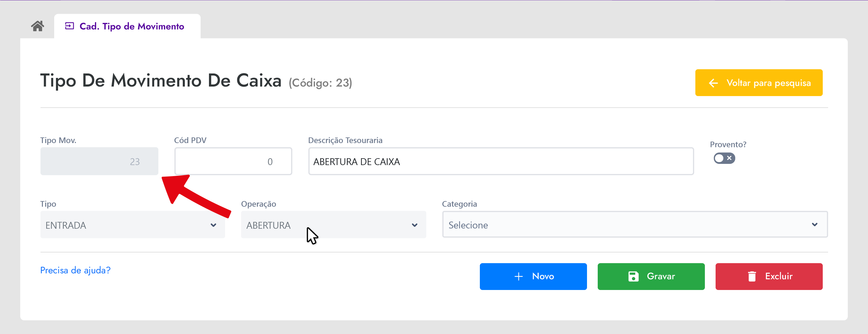Open the Cad. Tipo de Movimento tab
Image resolution: width=868 pixels, height=334 pixels.
(127, 26)
